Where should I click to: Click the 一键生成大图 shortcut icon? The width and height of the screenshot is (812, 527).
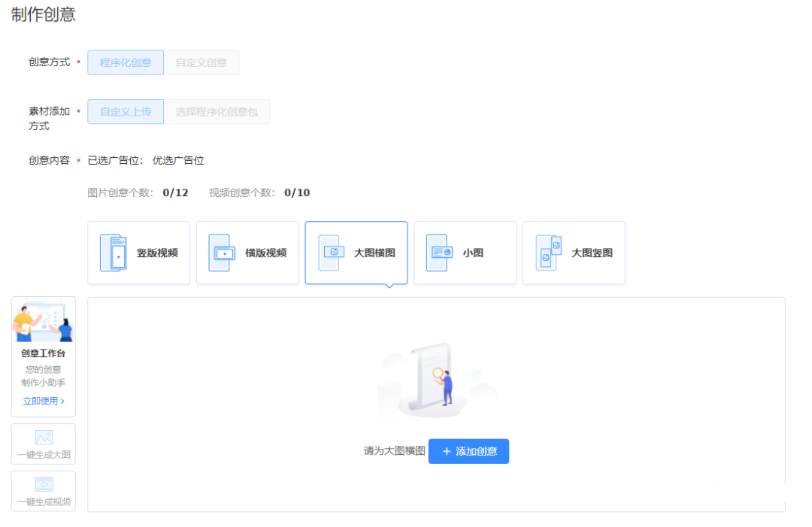(43, 437)
